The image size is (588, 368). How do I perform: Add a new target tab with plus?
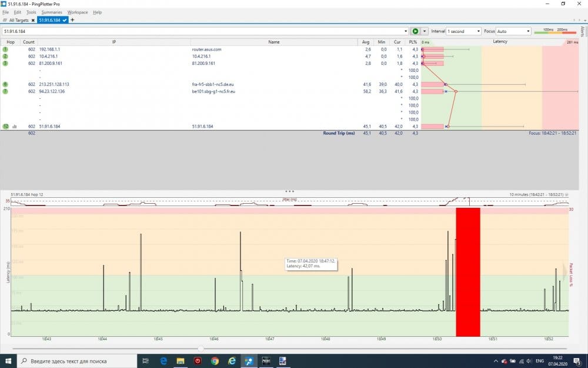[72, 20]
